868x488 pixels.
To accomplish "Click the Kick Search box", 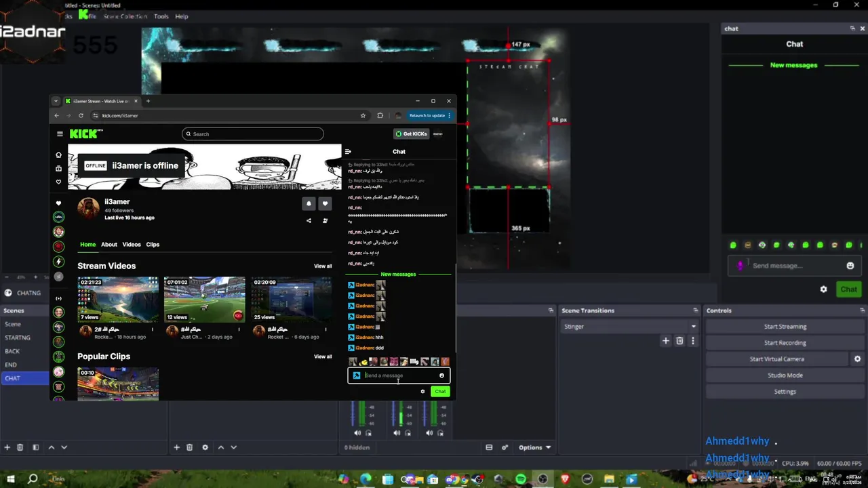I will [253, 134].
